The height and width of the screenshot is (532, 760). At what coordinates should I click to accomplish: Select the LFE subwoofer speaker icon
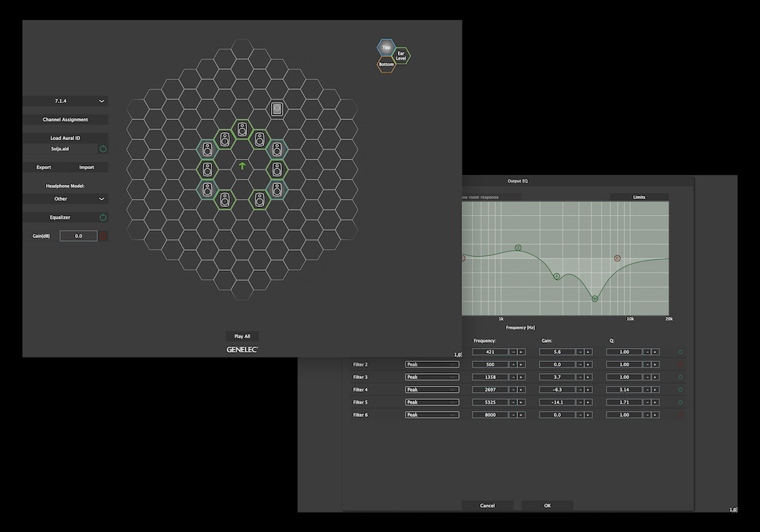277,109
